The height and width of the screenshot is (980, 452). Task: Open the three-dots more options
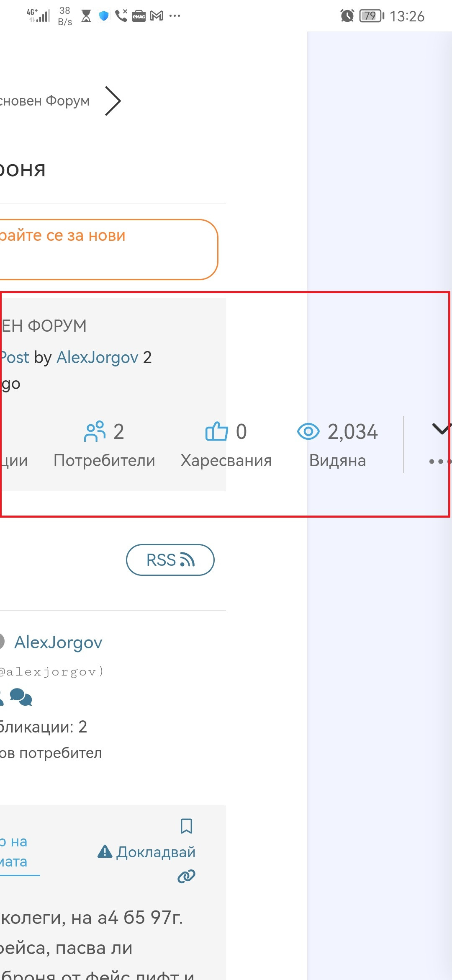pyautogui.click(x=439, y=462)
